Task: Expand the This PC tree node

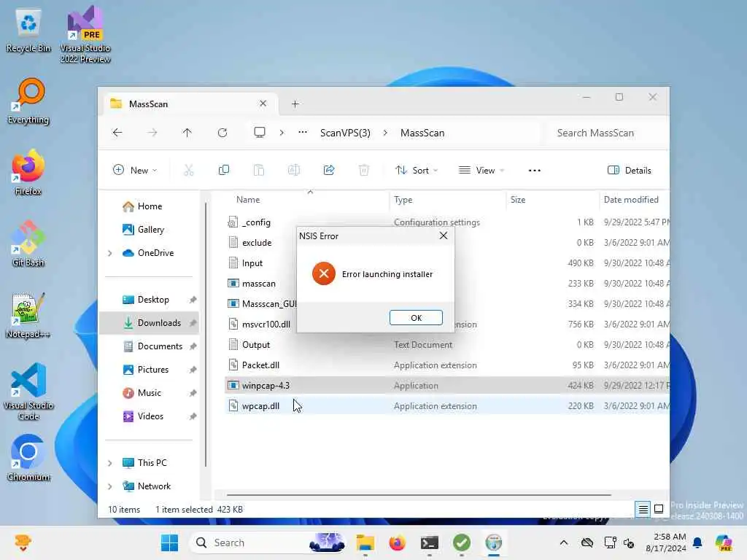Action: coord(110,463)
